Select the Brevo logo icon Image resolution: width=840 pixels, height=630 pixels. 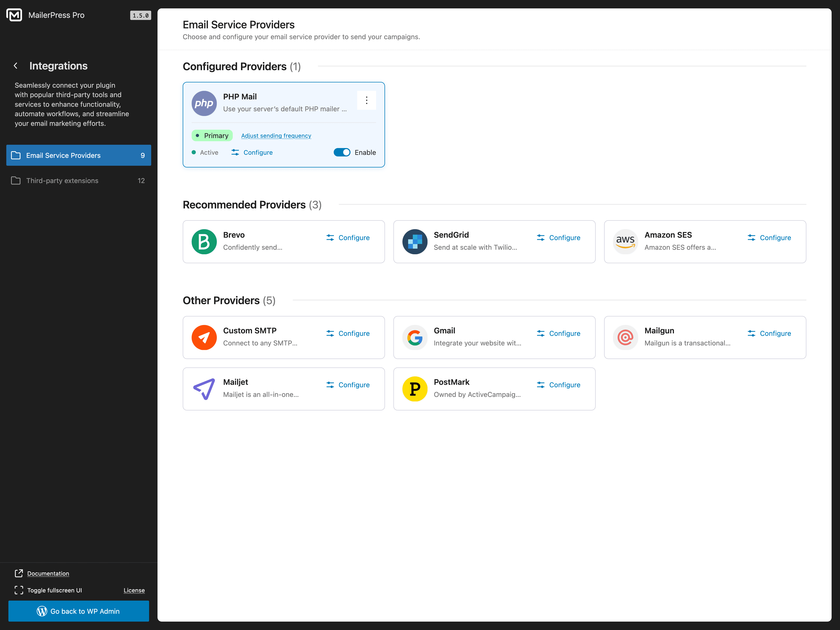pos(204,241)
